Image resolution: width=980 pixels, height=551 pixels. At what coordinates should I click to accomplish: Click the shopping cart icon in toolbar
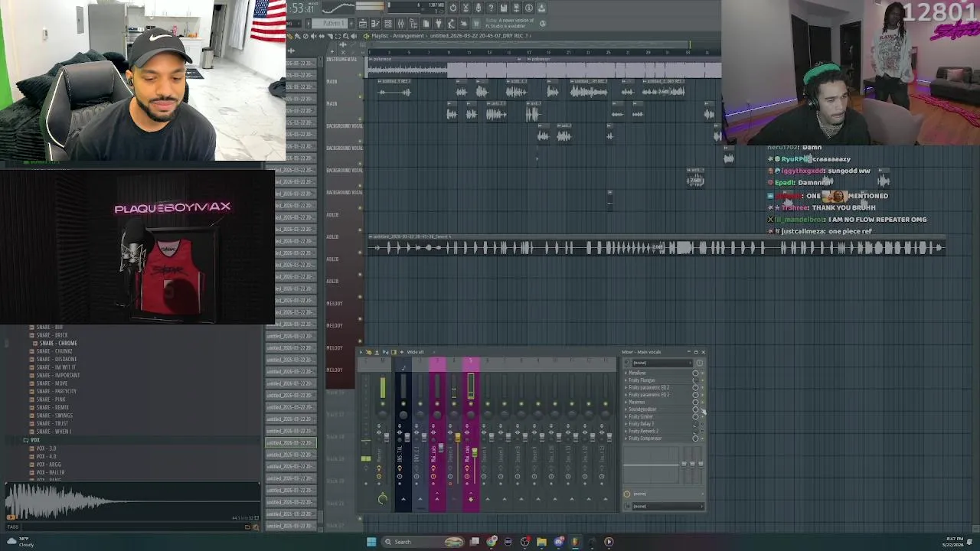(x=475, y=24)
